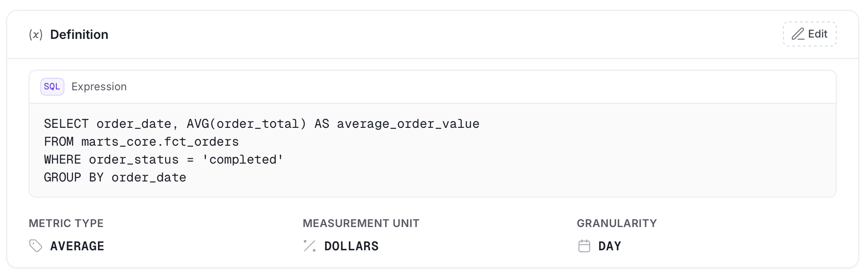Click the tag icon next to AVERAGE
The width and height of the screenshot is (868, 278).
click(36, 246)
